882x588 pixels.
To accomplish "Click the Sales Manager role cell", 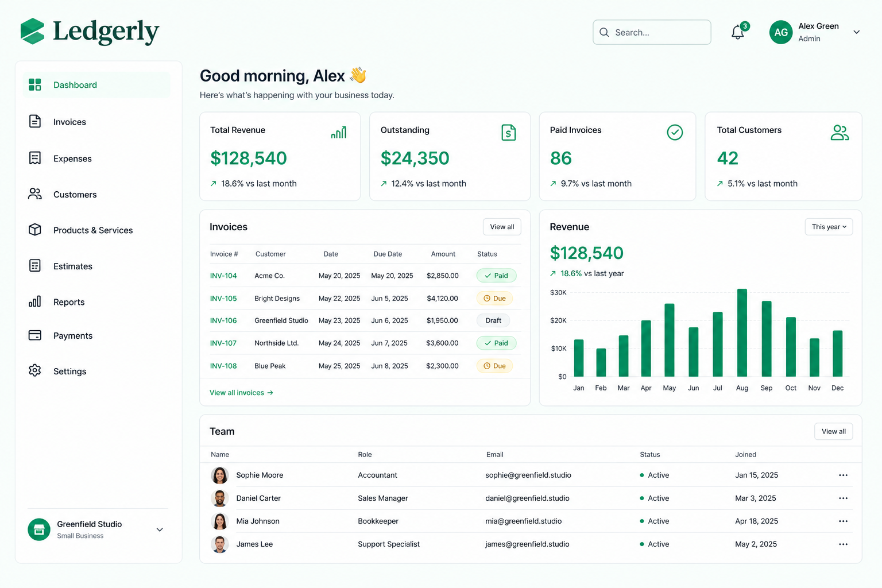I will (383, 498).
